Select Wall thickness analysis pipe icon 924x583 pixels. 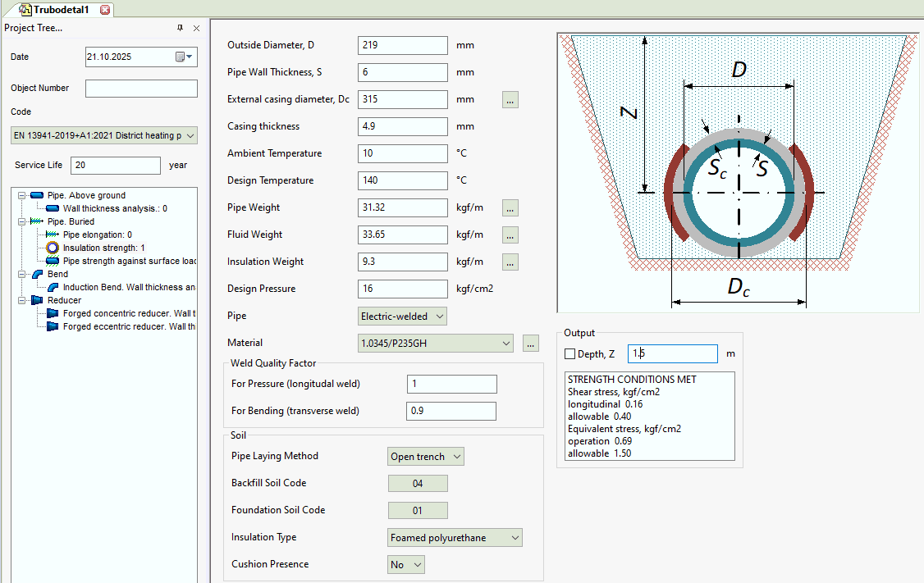point(53,208)
